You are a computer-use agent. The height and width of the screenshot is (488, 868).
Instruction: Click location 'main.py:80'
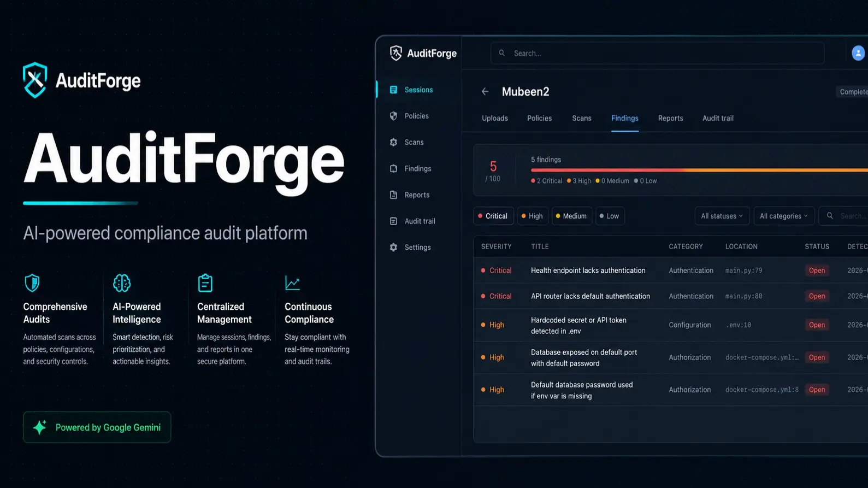[743, 296]
